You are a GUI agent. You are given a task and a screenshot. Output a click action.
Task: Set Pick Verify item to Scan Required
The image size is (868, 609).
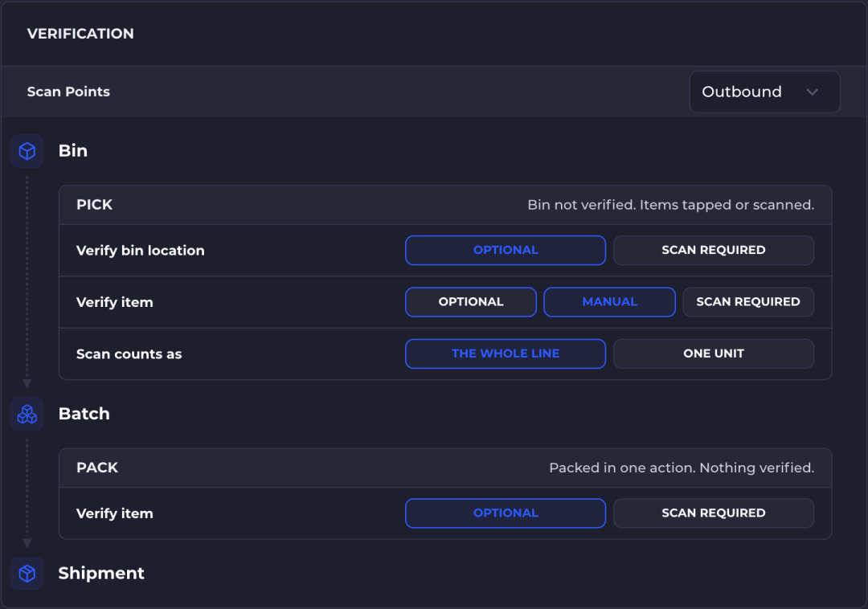[x=748, y=302]
